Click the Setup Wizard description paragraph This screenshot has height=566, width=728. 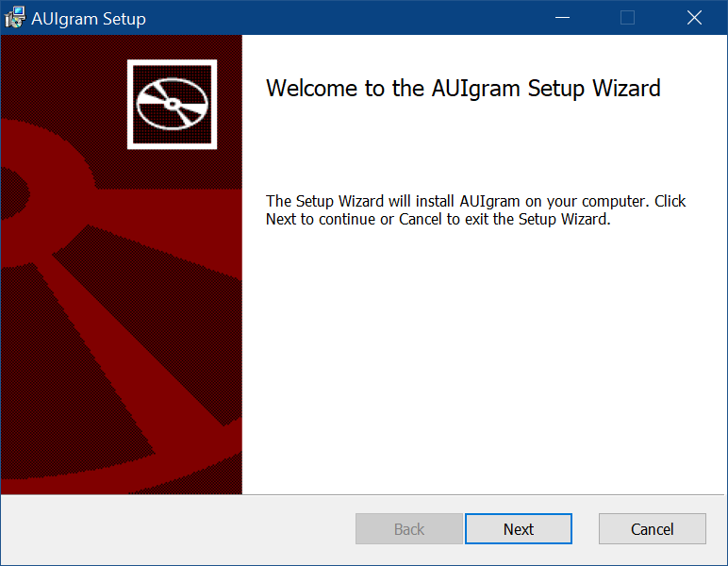(x=475, y=210)
